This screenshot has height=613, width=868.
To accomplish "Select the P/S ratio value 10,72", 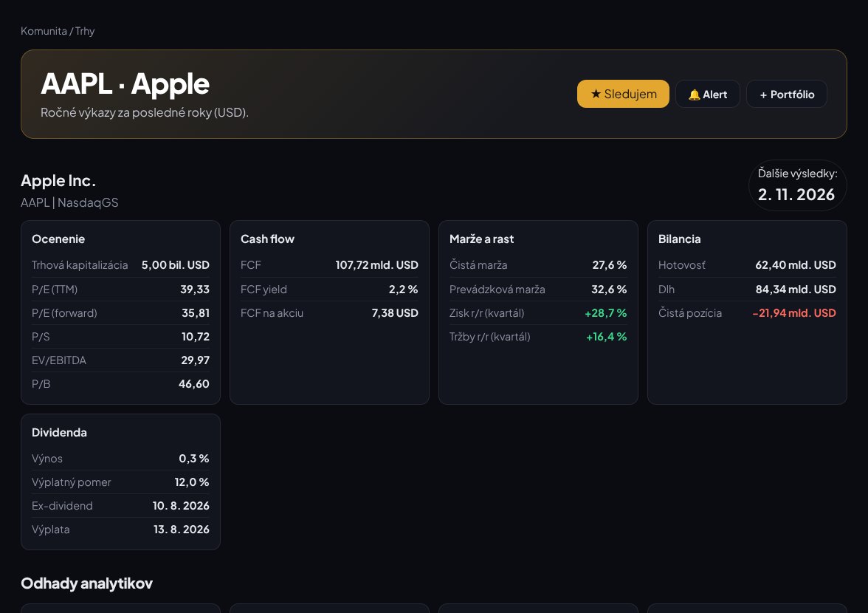I will (x=196, y=337).
